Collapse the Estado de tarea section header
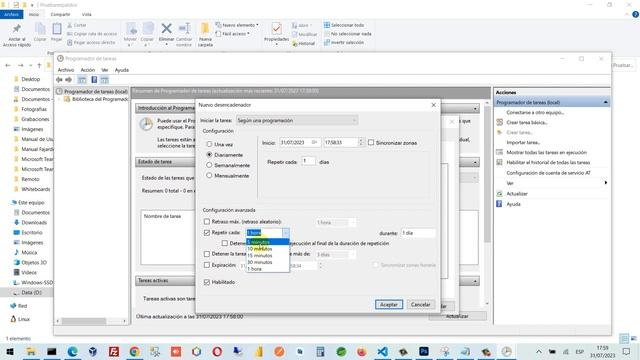 tap(476, 162)
